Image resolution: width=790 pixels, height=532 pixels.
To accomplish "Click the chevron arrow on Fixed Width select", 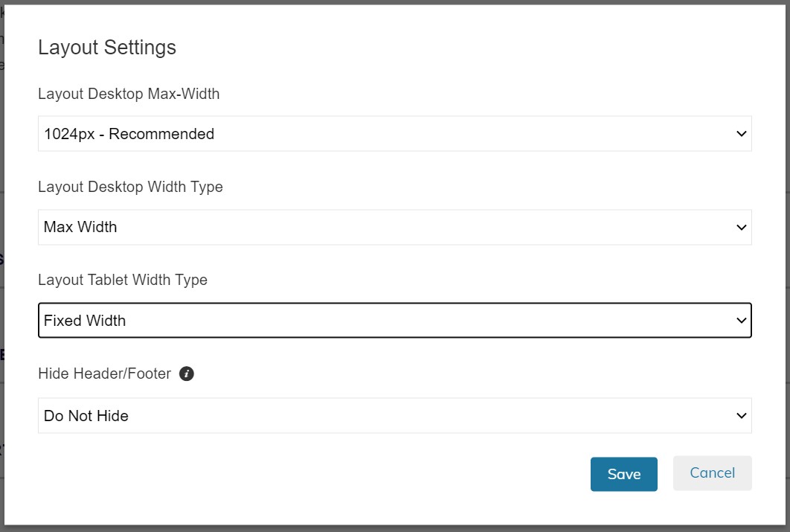I will pos(741,321).
